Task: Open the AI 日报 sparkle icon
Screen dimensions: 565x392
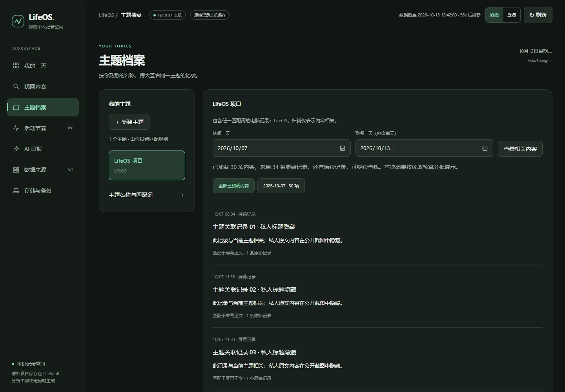Action: (16, 149)
